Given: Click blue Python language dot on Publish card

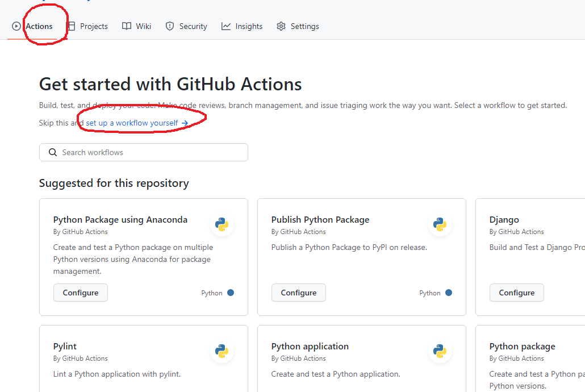Looking at the screenshot, I should click(x=449, y=293).
